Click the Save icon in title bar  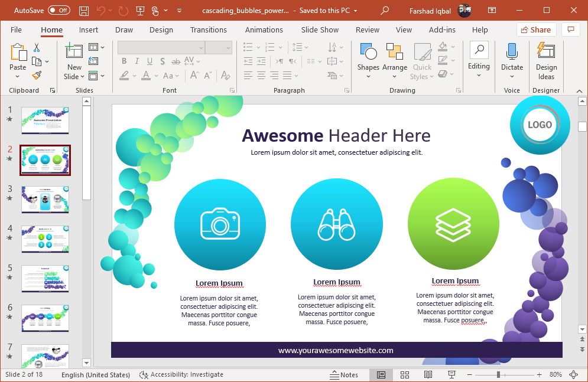point(83,11)
